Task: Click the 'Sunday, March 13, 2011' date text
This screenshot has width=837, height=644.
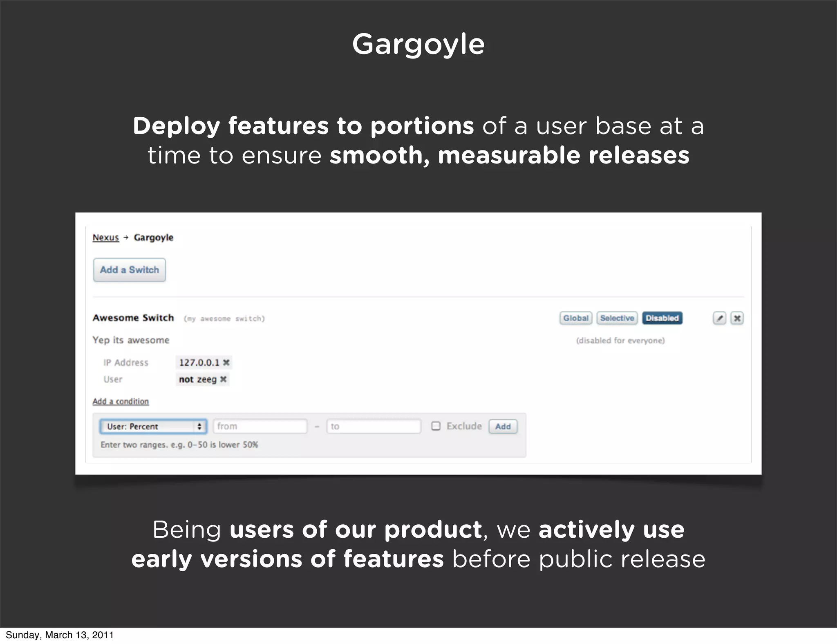Action: [60, 635]
